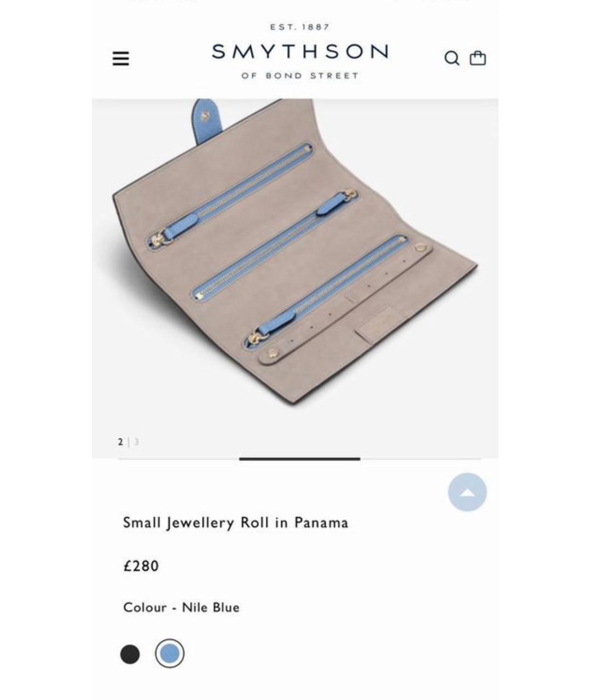591x700 pixels.
Task: Click the bottom zipper pull in photo
Action: (271, 329)
